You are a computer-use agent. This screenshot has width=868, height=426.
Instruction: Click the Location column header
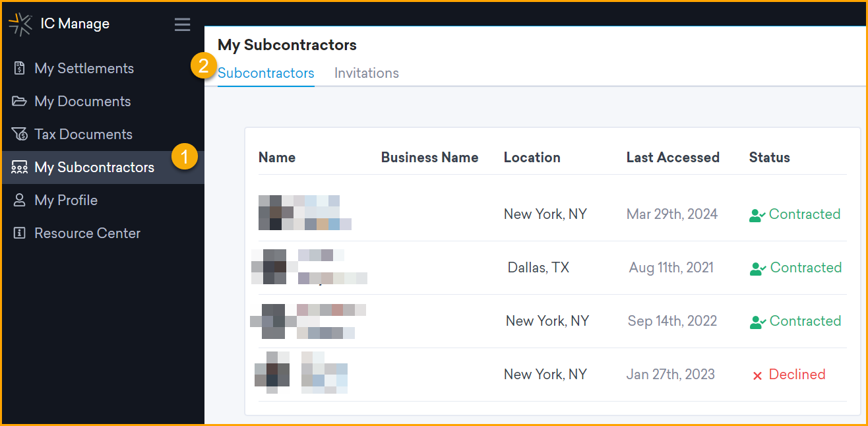pos(532,158)
